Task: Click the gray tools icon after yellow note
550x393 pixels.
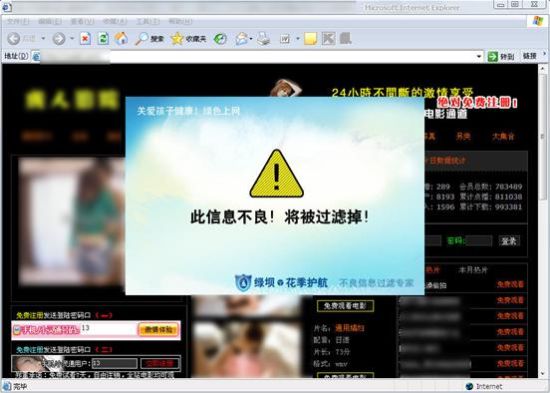Action: tap(328, 39)
